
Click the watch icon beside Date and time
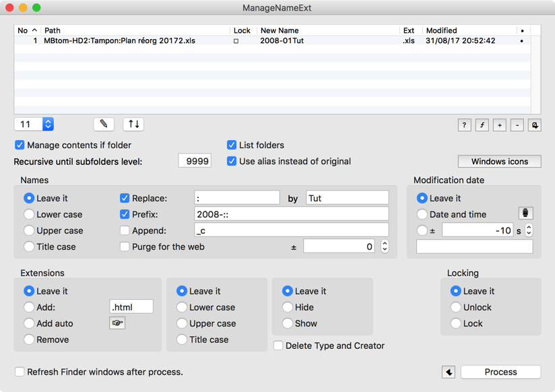coord(525,214)
